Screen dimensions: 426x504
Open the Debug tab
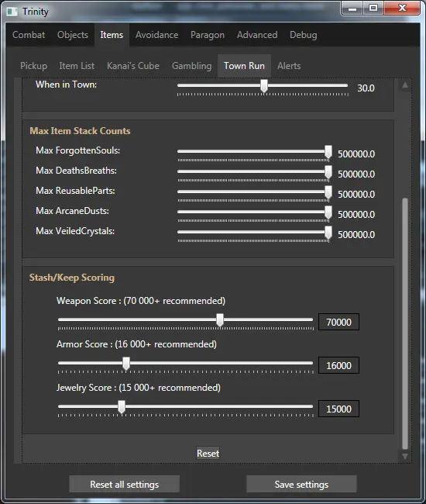pyautogui.click(x=304, y=35)
